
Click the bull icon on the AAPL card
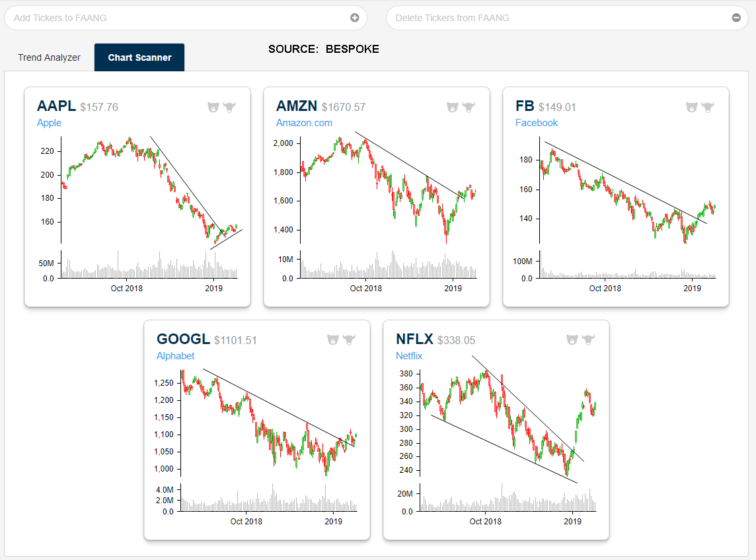(230, 106)
